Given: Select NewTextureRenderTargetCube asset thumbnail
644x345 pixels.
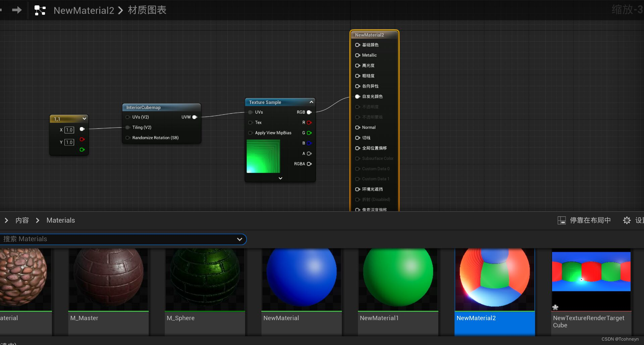Looking at the screenshot, I should click(591, 279).
